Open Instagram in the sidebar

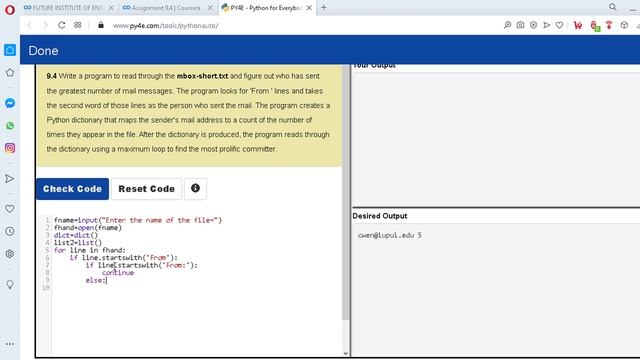tap(10, 148)
